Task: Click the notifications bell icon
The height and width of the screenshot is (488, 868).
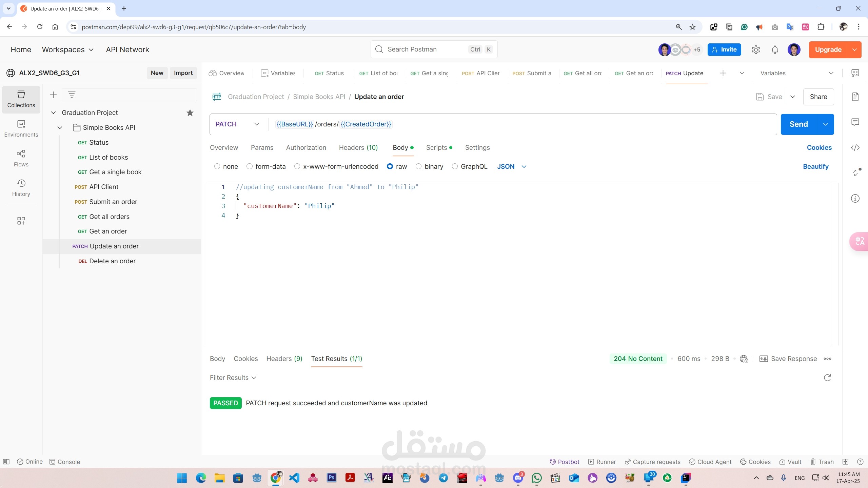Action: pyautogui.click(x=775, y=50)
